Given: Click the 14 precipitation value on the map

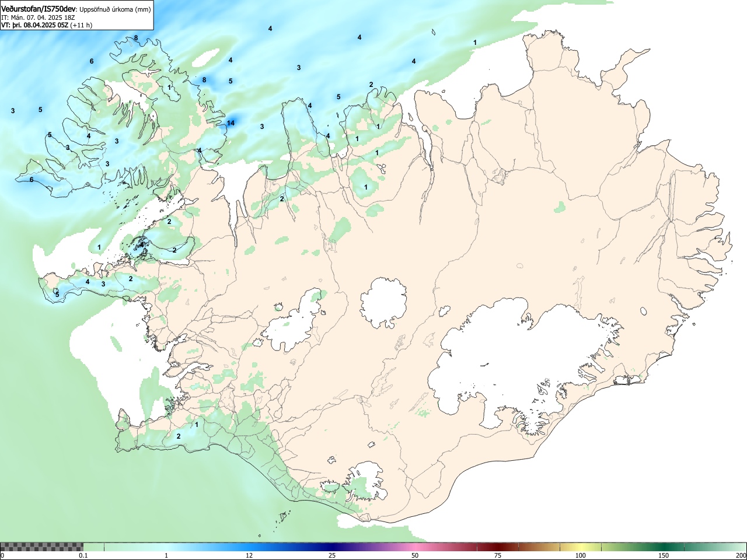Looking at the screenshot, I should (231, 123).
